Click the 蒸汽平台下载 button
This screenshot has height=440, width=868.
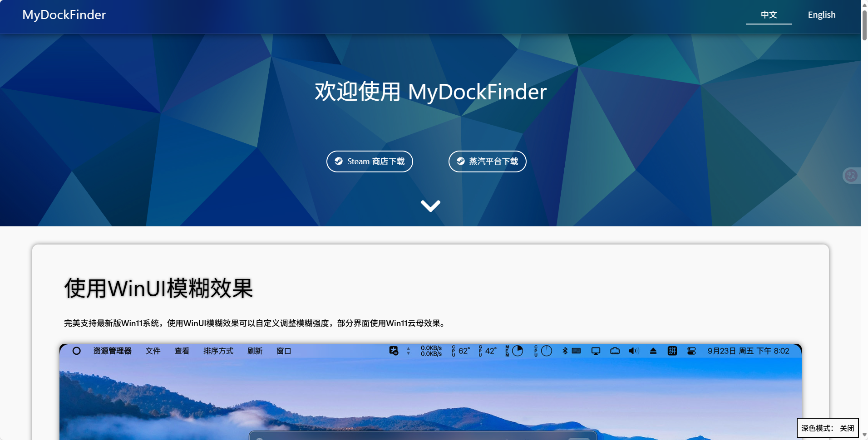(487, 161)
